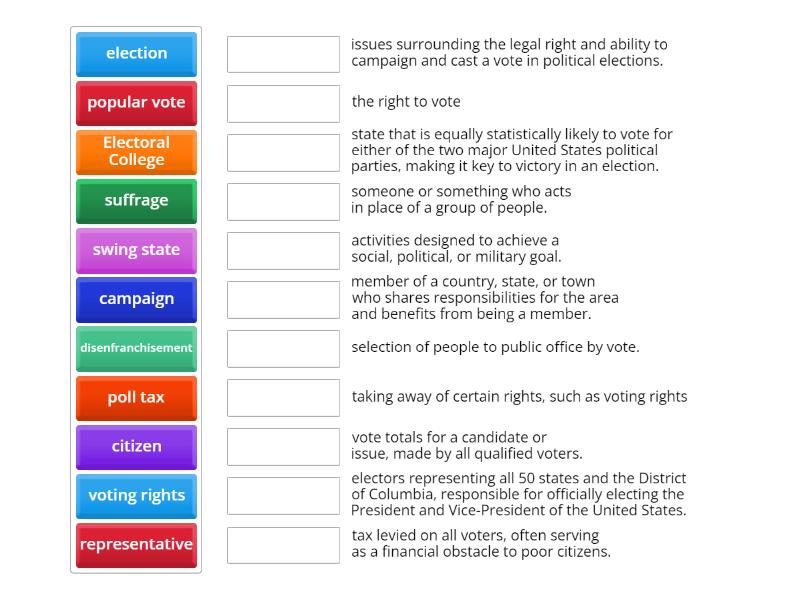Select the drop box for the swing state definition

(x=283, y=152)
